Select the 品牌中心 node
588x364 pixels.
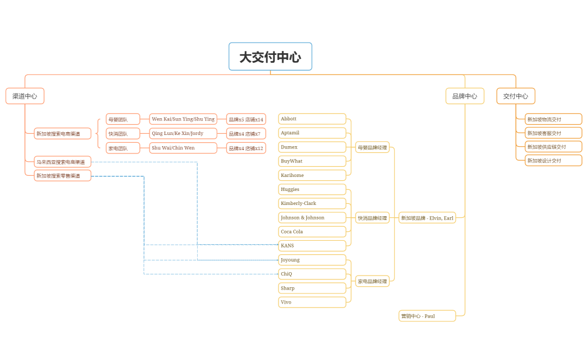point(464,96)
